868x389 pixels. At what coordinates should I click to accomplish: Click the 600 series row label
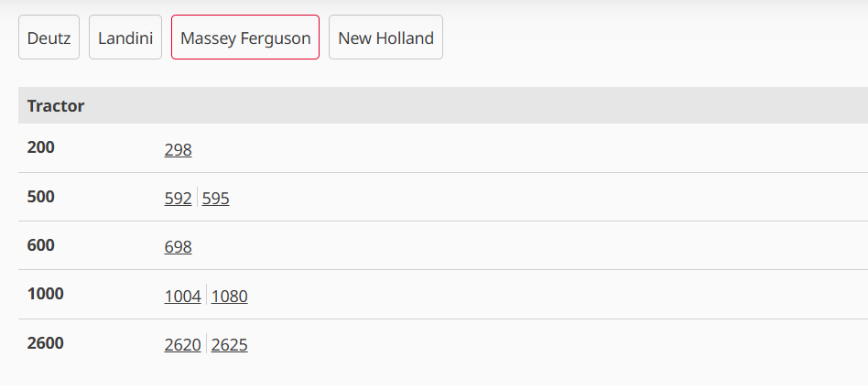tap(41, 245)
